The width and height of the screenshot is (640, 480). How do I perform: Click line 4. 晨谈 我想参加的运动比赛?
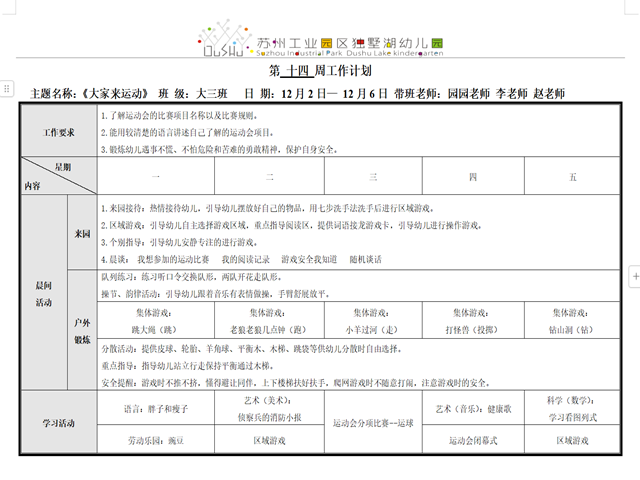point(241,260)
